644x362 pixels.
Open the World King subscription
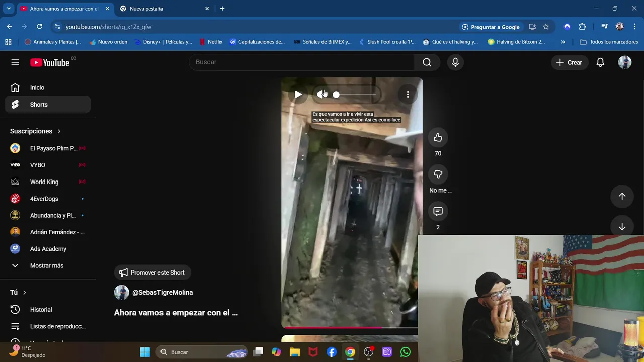[x=48, y=182]
